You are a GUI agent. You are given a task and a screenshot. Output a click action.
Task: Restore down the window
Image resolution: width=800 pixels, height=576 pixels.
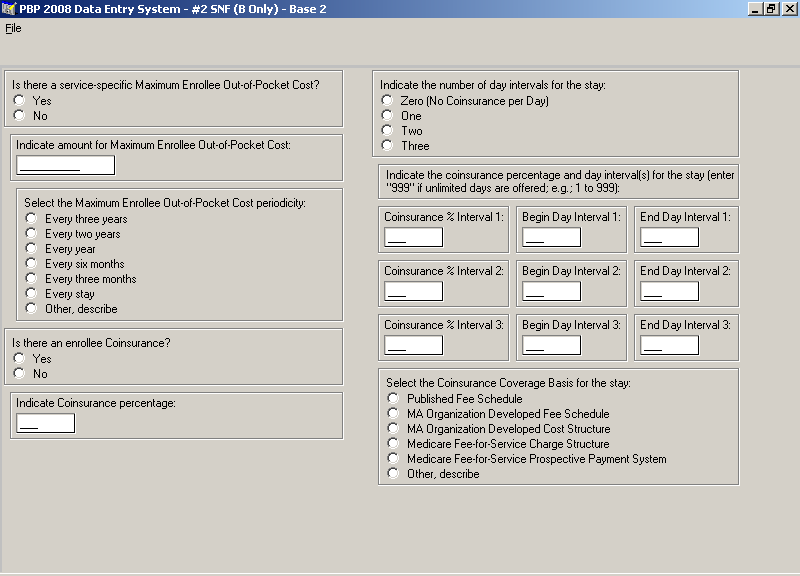coord(771,9)
